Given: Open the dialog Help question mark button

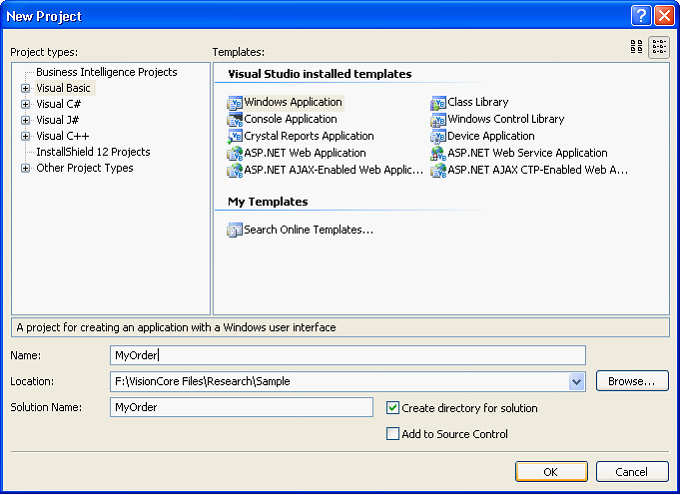Looking at the screenshot, I should [641, 16].
